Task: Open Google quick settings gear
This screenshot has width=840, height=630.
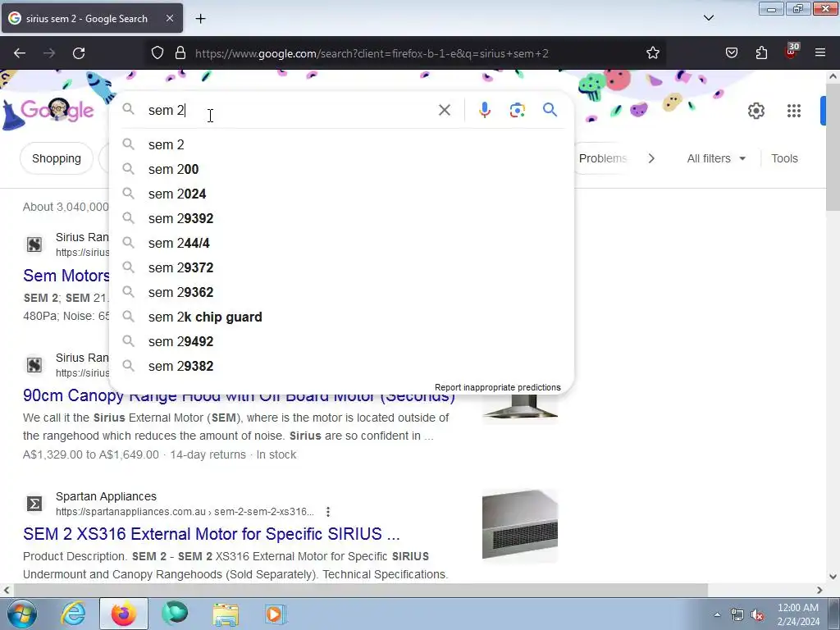Action: [x=756, y=111]
